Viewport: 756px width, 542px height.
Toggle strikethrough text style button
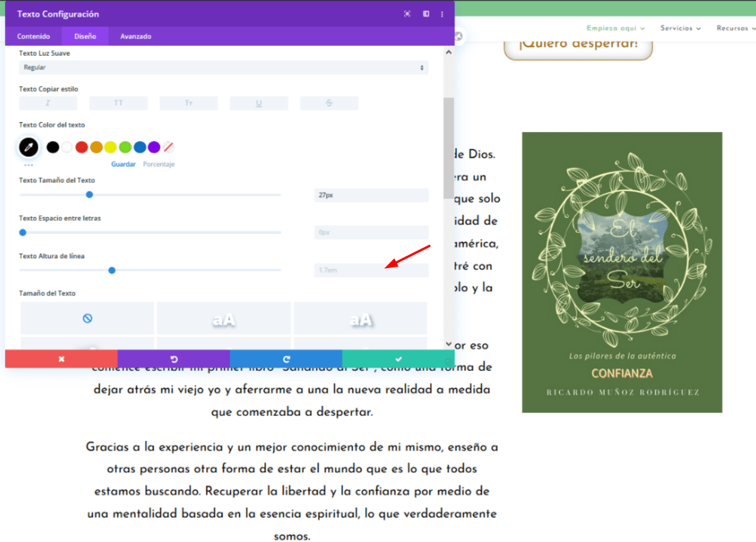click(329, 103)
